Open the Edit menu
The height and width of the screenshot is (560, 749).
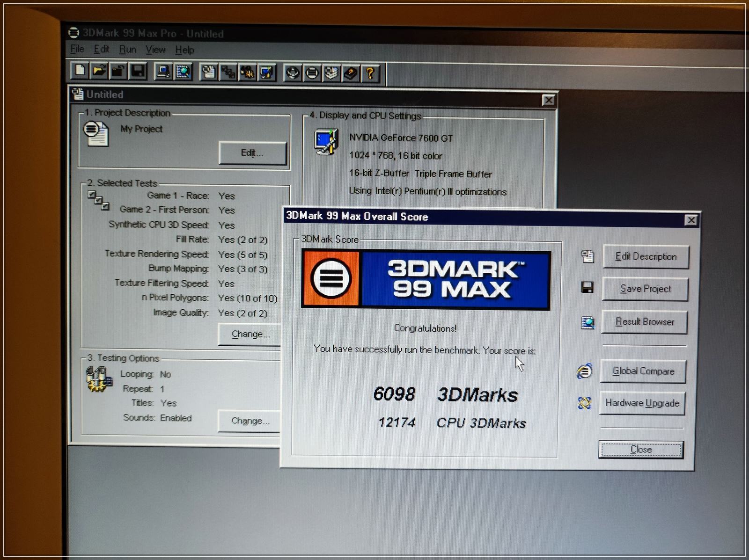click(101, 49)
